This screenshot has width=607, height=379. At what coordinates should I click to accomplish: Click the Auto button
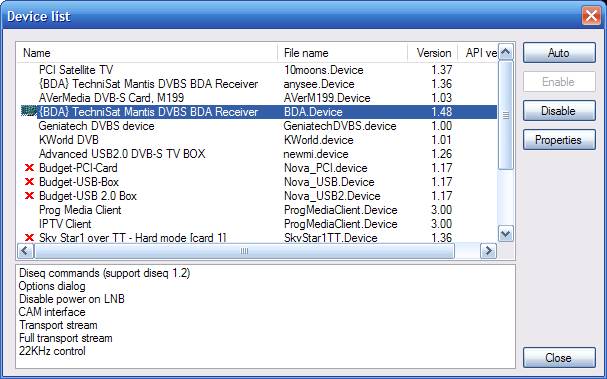coord(559,53)
